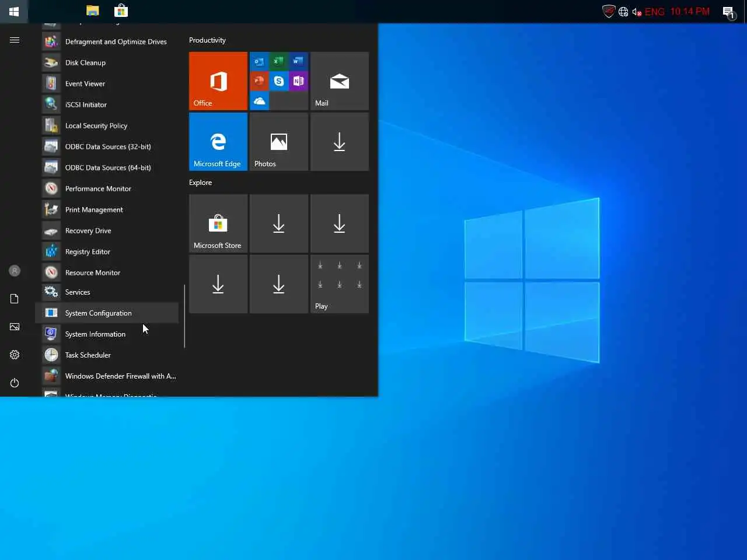Click the Explore group heading
Image resolution: width=747 pixels, height=560 pixels.
200,183
